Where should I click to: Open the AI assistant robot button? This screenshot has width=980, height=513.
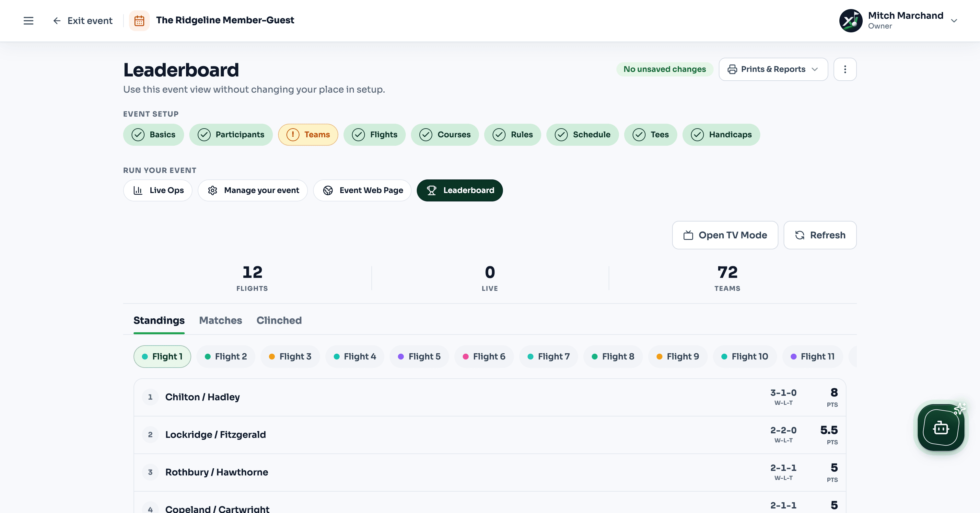[x=941, y=427]
